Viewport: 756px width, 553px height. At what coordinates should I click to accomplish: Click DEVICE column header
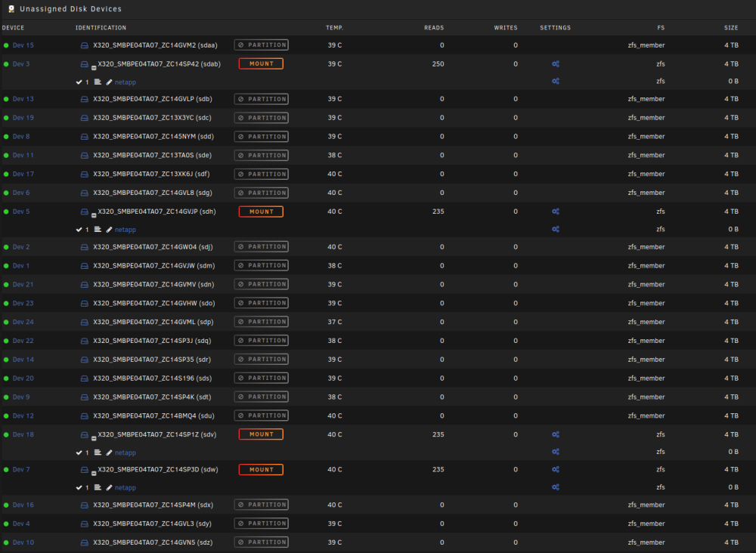(13, 28)
